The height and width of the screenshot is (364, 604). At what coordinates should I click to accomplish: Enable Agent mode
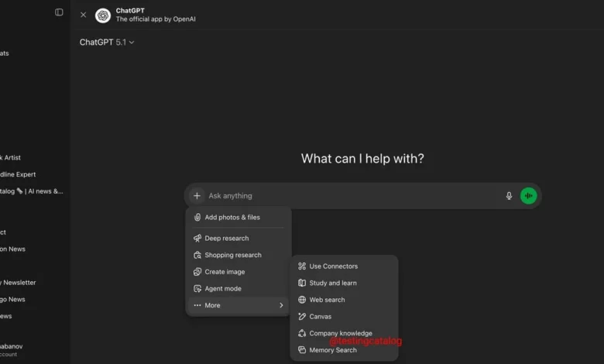pyautogui.click(x=222, y=289)
